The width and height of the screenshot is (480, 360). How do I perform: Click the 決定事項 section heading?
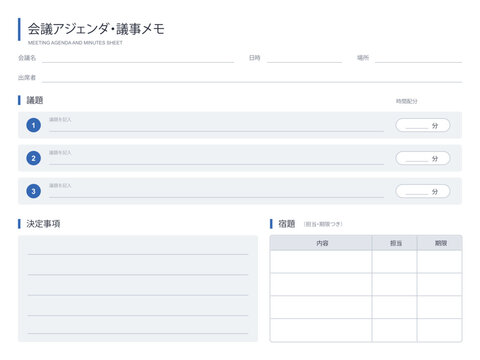coord(43,224)
